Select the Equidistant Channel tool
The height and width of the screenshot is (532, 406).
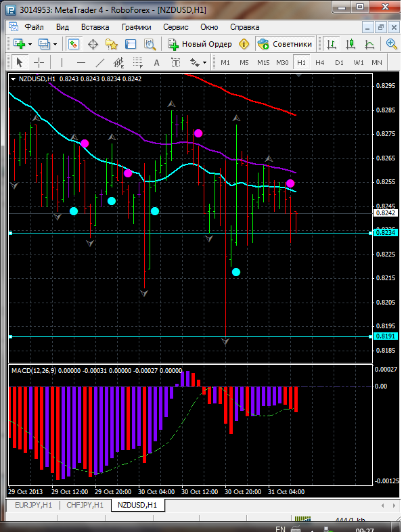[118, 62]
